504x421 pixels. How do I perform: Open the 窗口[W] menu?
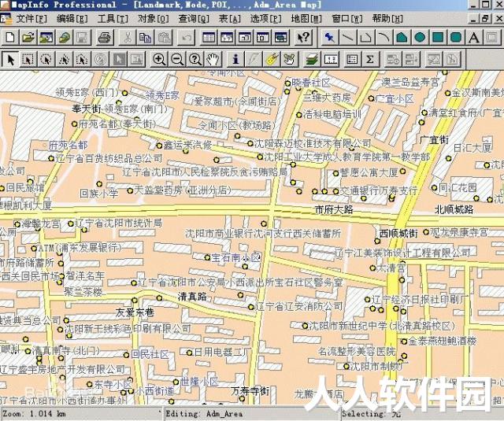pyautogui.click(x=347, y=19)
